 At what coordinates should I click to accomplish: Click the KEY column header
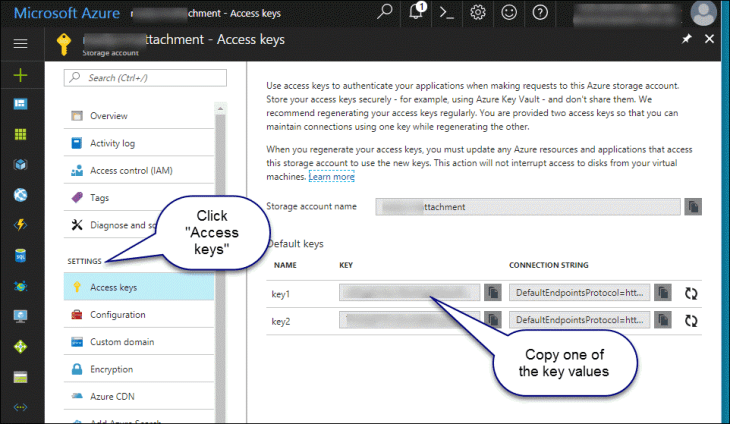(346, 265)
